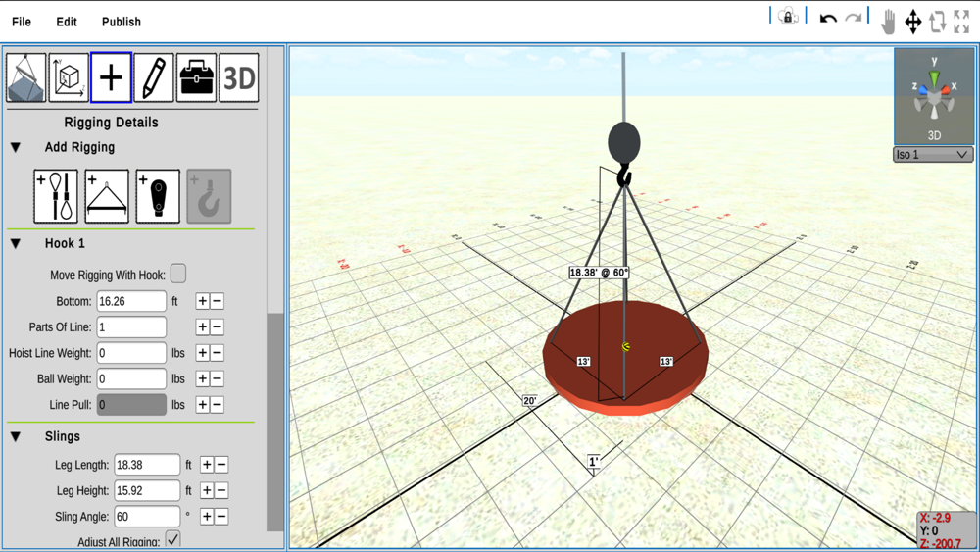Increase Sling Angle with plus
This screenshot has width=980, height=552.
click(x=207, y=517)
